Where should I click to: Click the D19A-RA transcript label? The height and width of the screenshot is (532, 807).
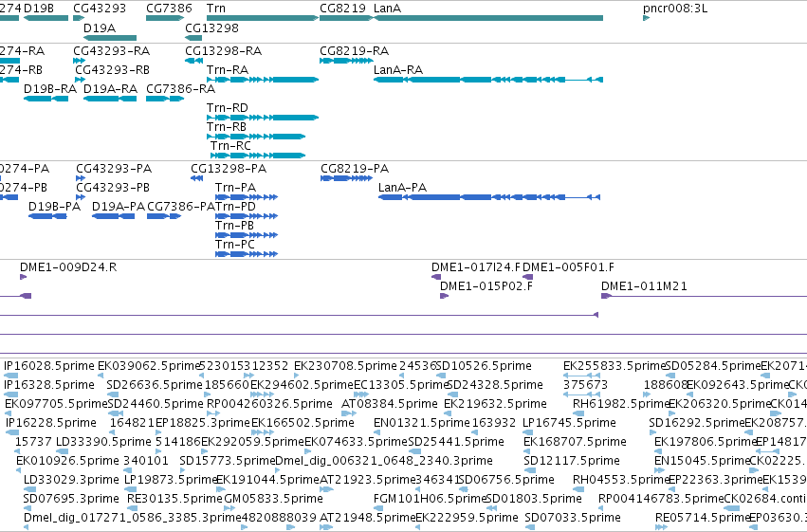click(110, 89)
